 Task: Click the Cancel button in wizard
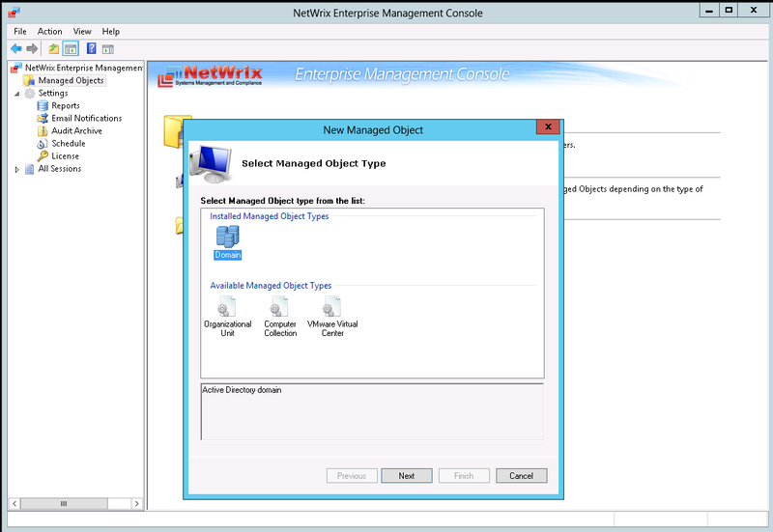[x=522, y=476]
